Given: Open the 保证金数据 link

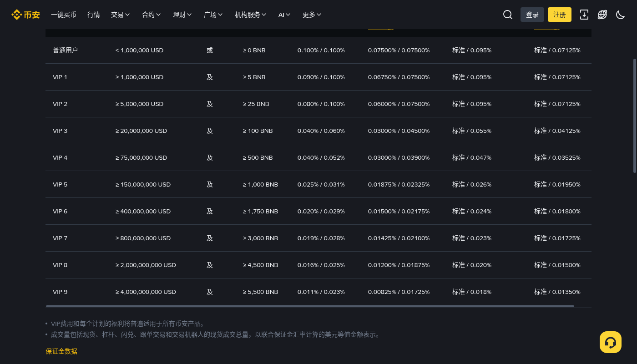Looking at the screenshot, I should point(61,351).
